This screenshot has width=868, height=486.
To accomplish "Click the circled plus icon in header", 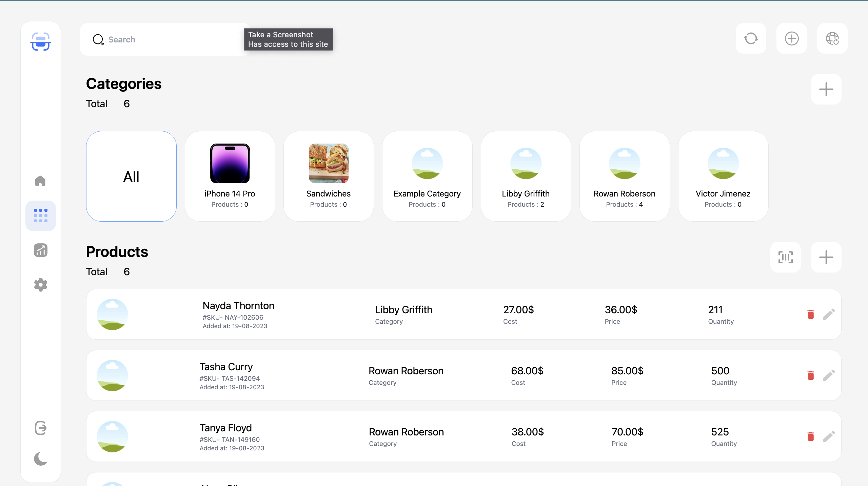I will (x=791, y=38).
